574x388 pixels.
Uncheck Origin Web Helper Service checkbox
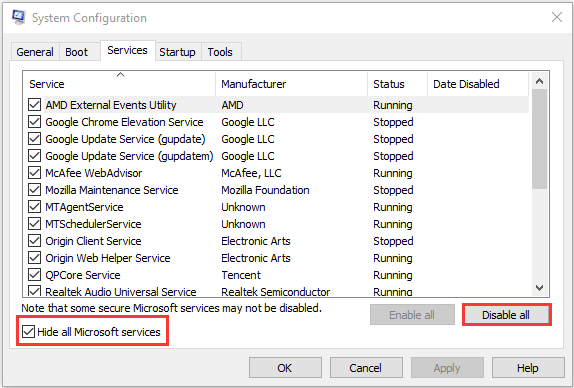[34, 258]
